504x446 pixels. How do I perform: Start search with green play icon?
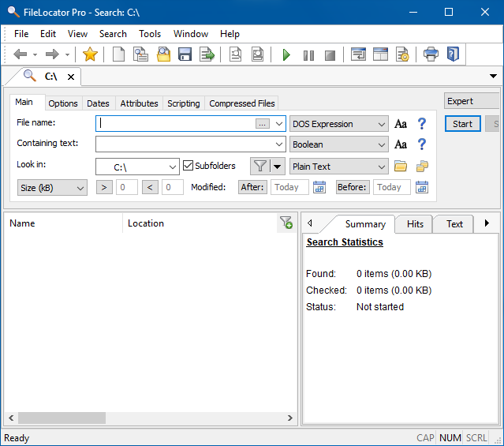(286, 54)
